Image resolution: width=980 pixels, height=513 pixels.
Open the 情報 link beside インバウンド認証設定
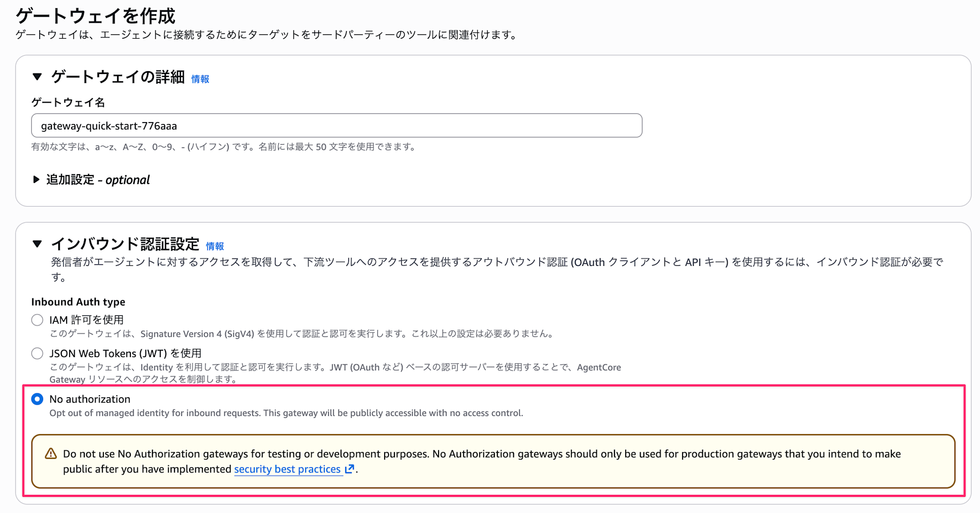(x=215, y=246)
